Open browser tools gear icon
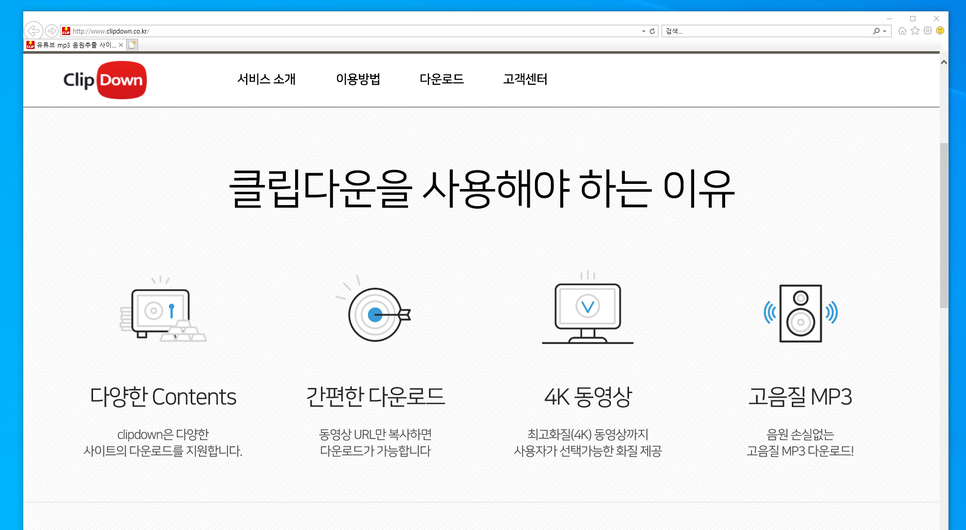966x530 pixels. click(x=927, y=31)
